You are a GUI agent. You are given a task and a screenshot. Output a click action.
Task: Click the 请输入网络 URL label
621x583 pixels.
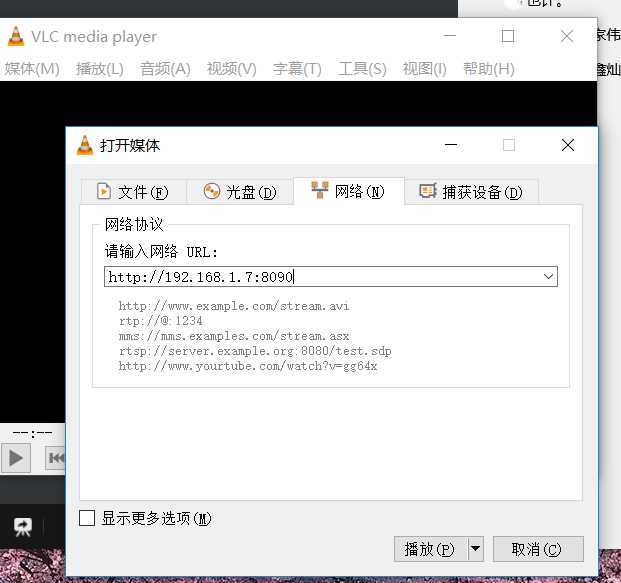click(x=161, y=251)
